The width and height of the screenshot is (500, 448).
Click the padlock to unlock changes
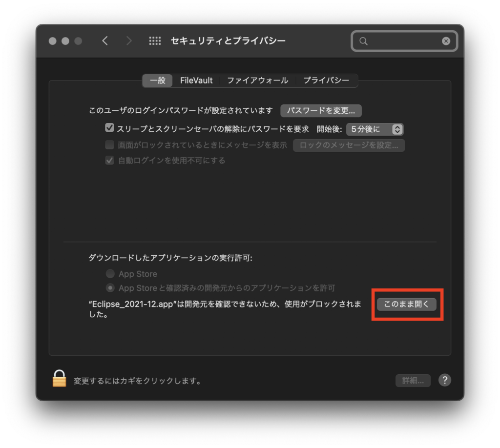point(59,378)
